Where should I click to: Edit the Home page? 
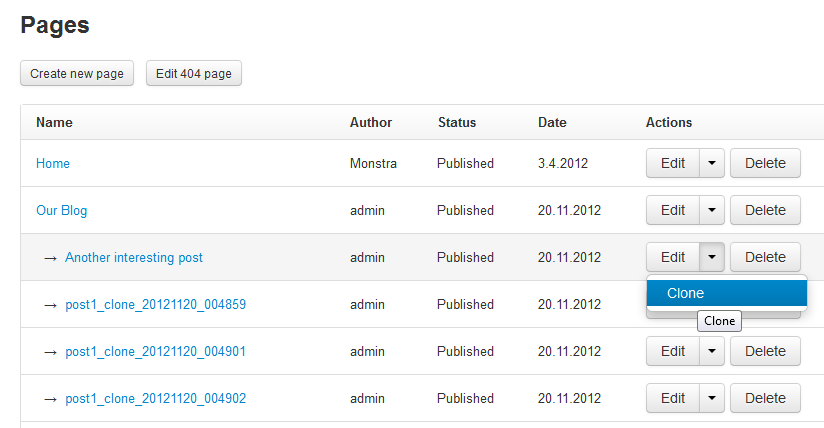pos(673,163)
